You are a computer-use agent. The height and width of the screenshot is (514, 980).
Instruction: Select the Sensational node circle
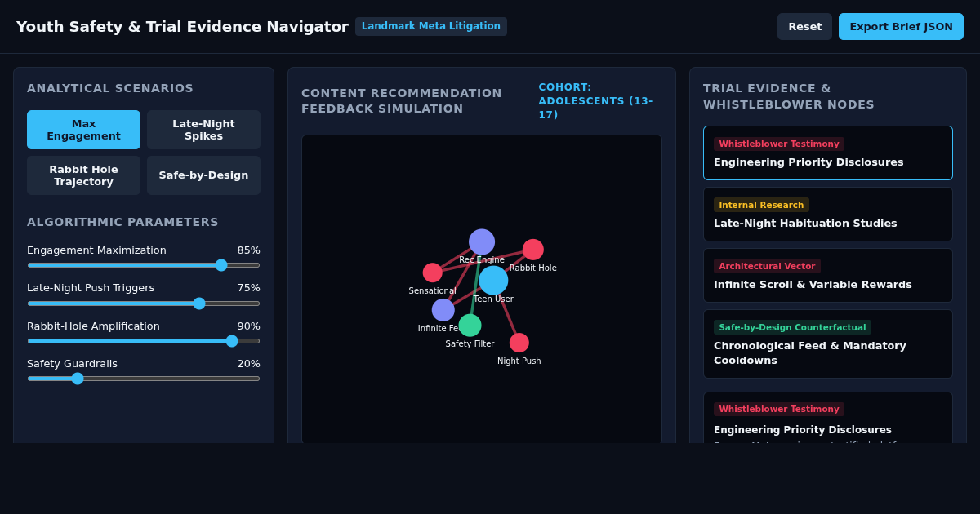click(x=433, y=273)
